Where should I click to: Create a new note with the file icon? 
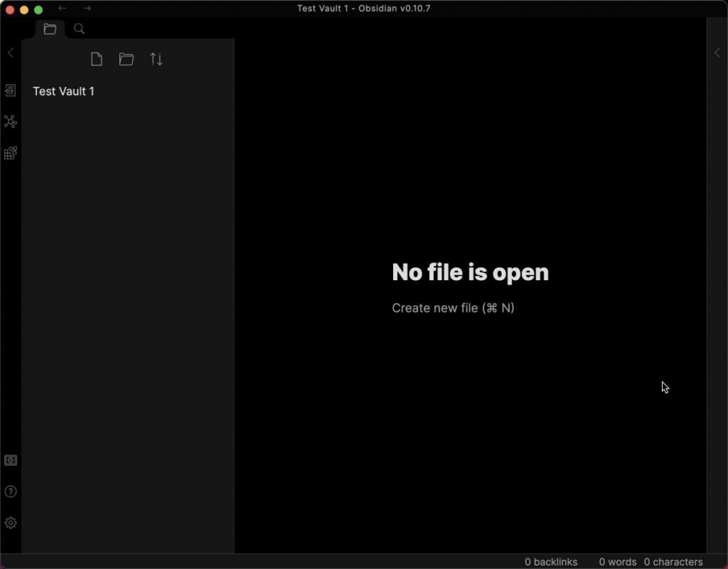coord(97,60)
